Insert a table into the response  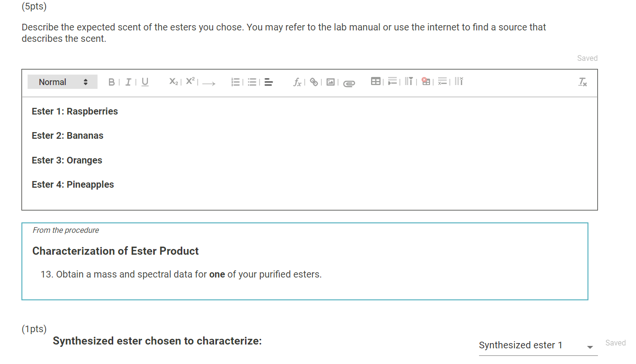pos(376,81)
